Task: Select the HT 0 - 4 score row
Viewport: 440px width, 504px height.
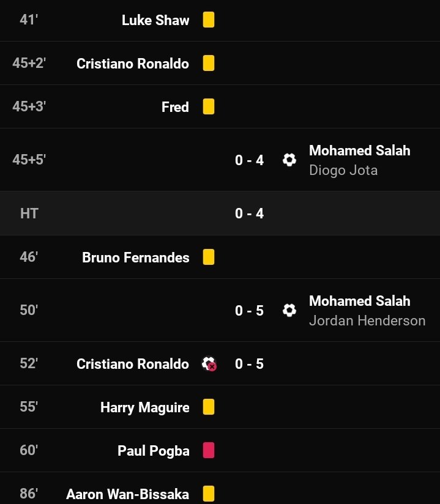Action: (x=220, y=213)
